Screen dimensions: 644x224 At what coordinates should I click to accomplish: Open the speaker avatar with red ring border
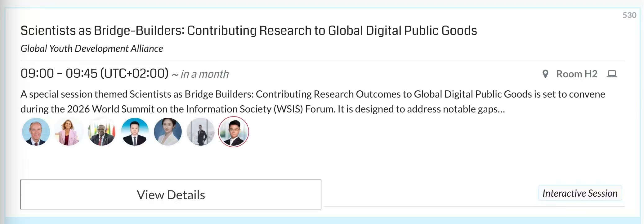(234, 132)
